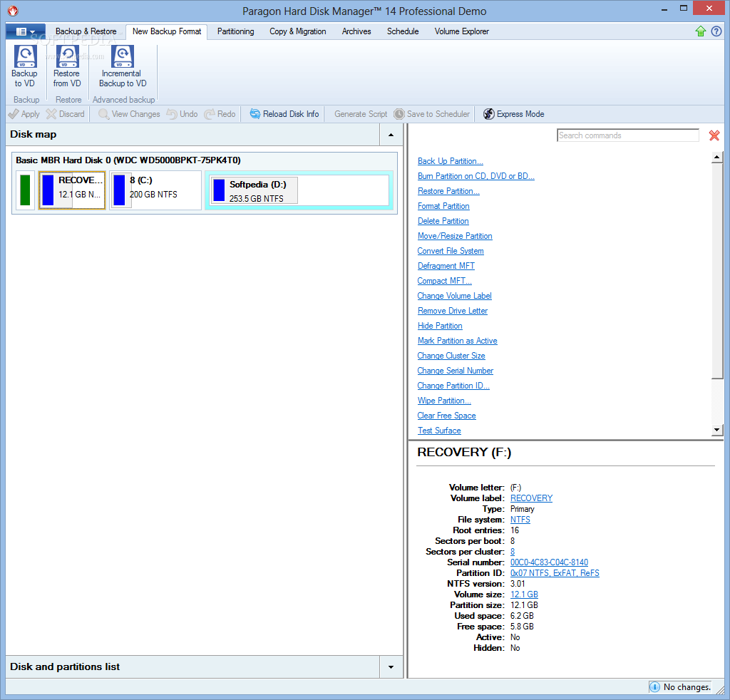Click the Test Surface link
The height and width of the screenshot is (700, 730).
439,431
